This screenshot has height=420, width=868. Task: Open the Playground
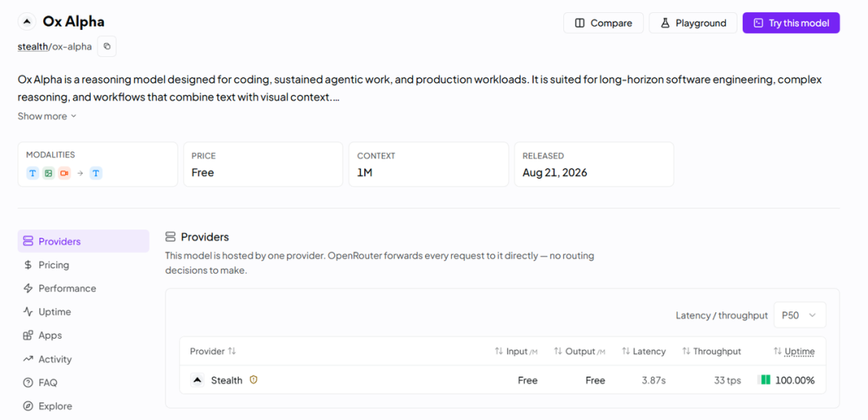[693, 23]
